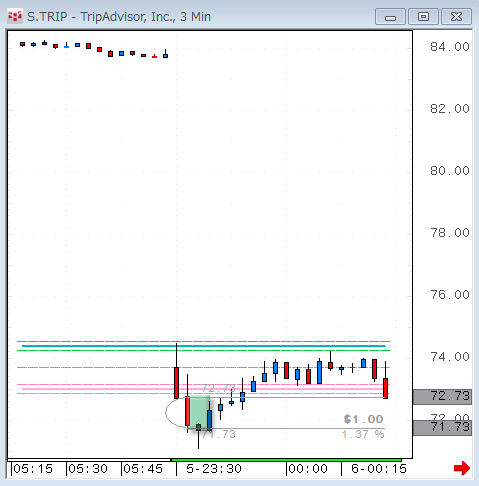
Task: Click the 71.73 price marker on price axis
Action: click(x=442, y=428)
